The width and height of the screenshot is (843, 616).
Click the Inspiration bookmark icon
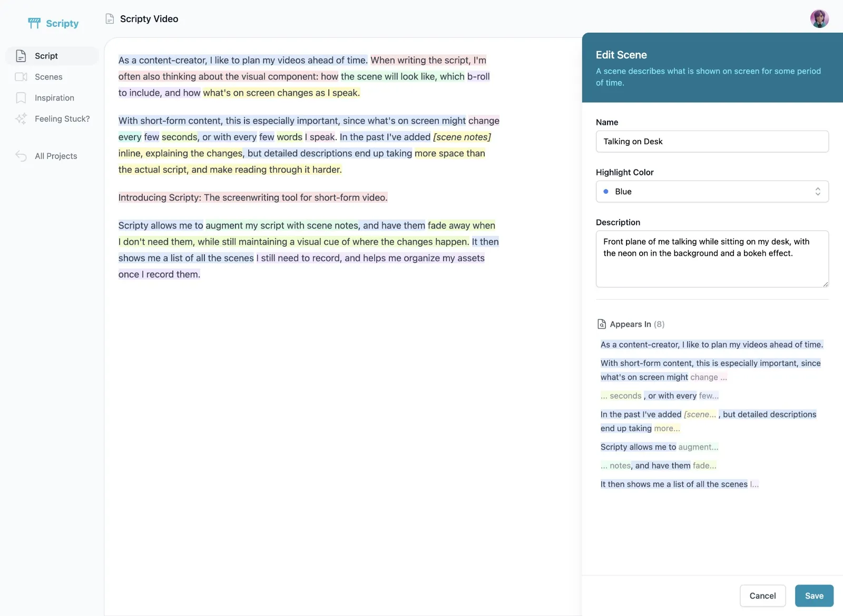click(21, 98)
